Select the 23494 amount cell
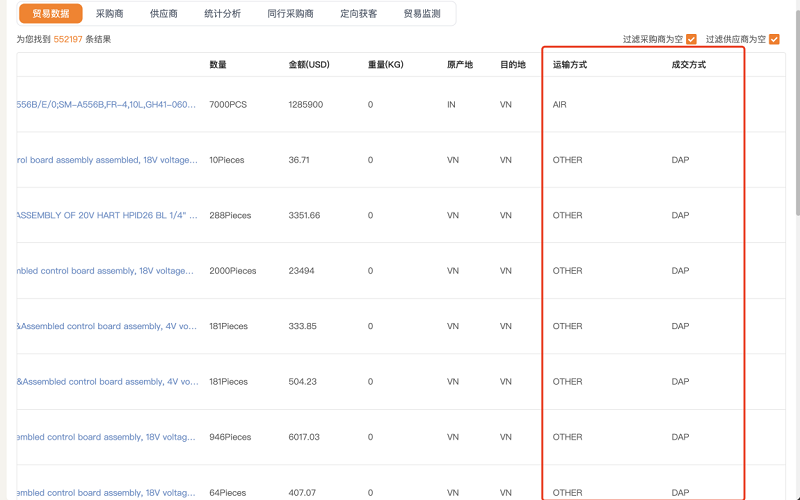This screenshot has height=500, width=800. pyautogui.click(x=302, y=271)
